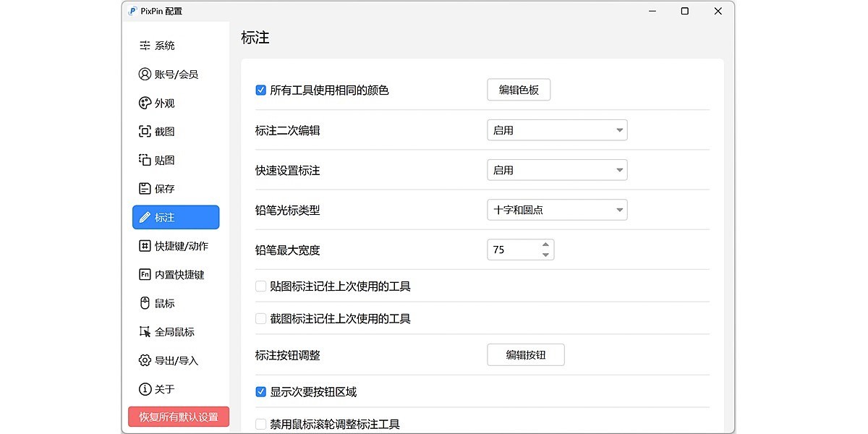Click the 外观 palette icon
The image size is (868, 434).
click(145, 103)
